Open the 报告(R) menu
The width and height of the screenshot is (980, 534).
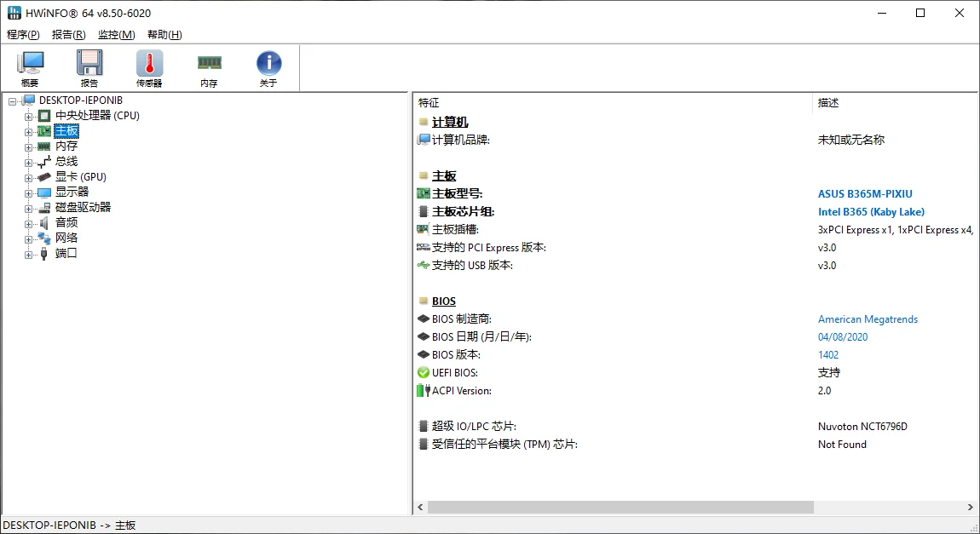click(69, 34)
